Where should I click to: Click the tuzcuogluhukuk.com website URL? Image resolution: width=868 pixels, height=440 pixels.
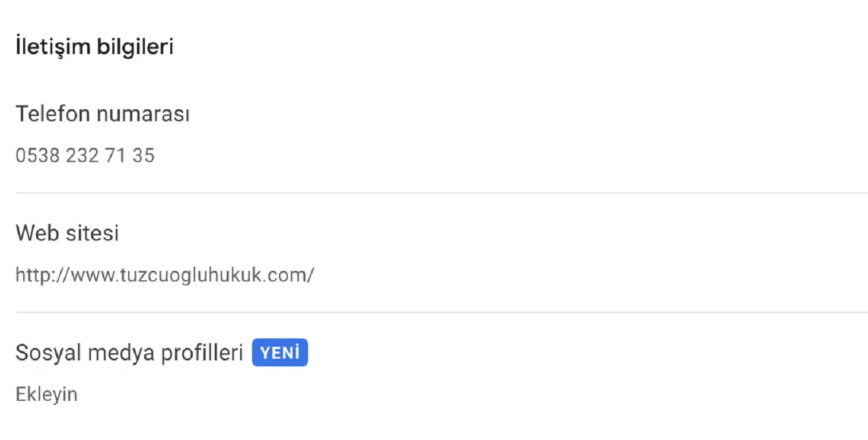click(164, 275)
